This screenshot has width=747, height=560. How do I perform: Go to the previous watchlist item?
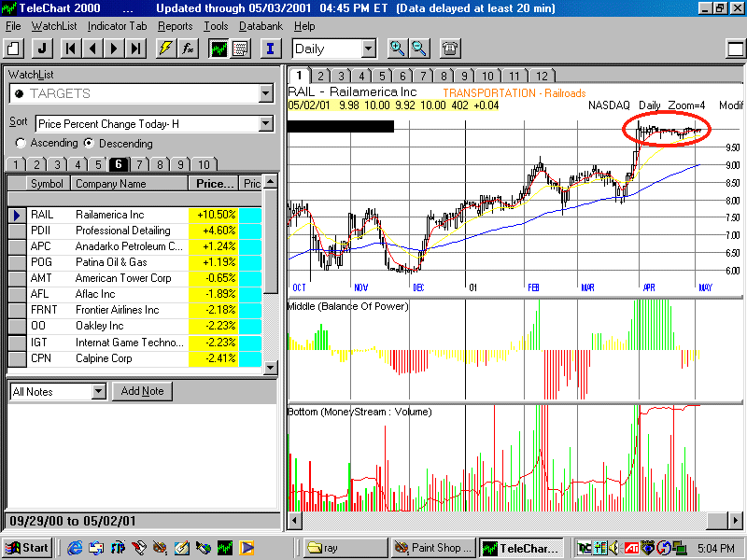point(92,49)
